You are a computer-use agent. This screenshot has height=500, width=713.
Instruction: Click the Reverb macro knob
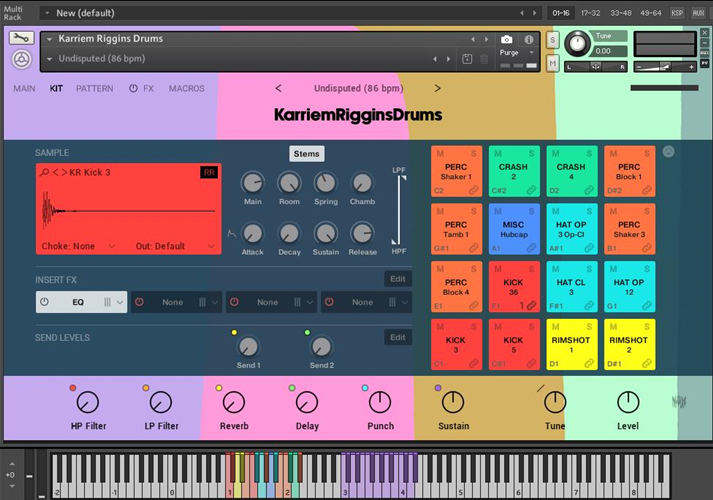[234, 402]
